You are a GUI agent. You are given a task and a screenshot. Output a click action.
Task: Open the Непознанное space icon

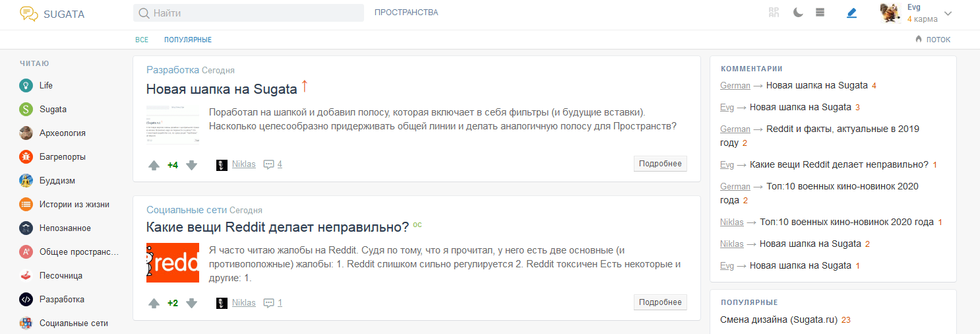(26, 228)
